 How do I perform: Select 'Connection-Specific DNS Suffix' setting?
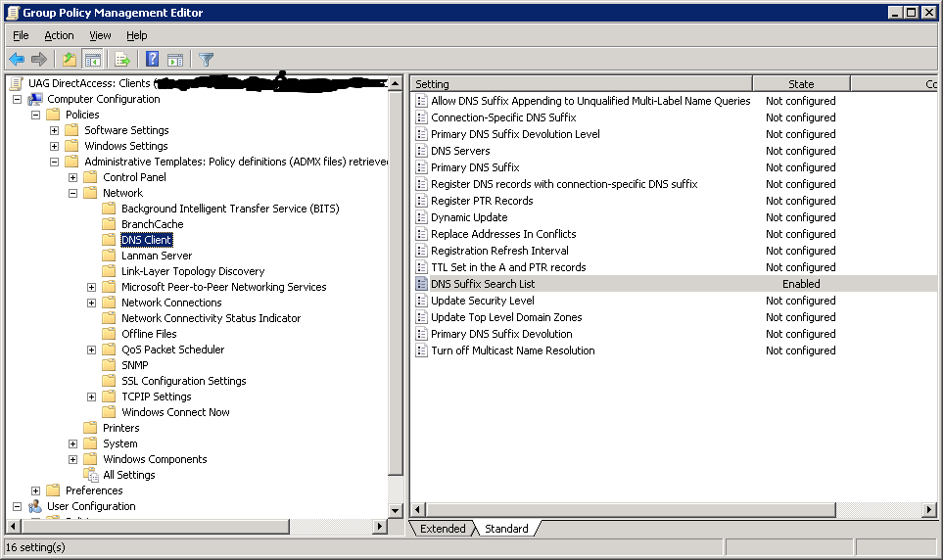(x=503, y=117)
